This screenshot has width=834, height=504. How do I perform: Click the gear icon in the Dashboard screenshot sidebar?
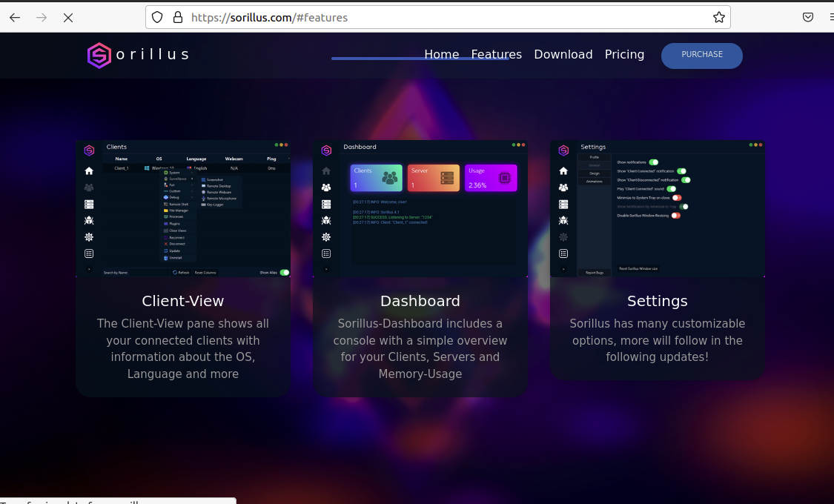point(326,237)
